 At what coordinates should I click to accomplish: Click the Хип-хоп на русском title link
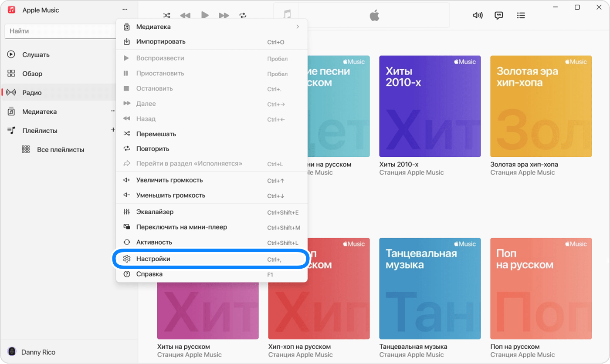tap(299, 347)
